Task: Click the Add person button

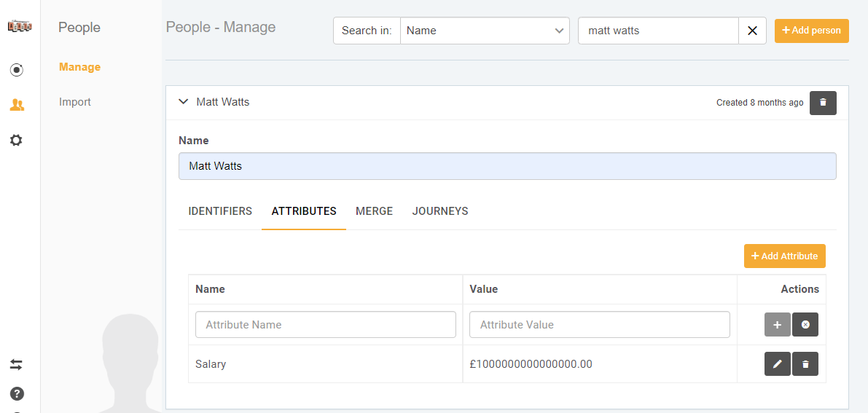Action: click(x=811, y=31)
